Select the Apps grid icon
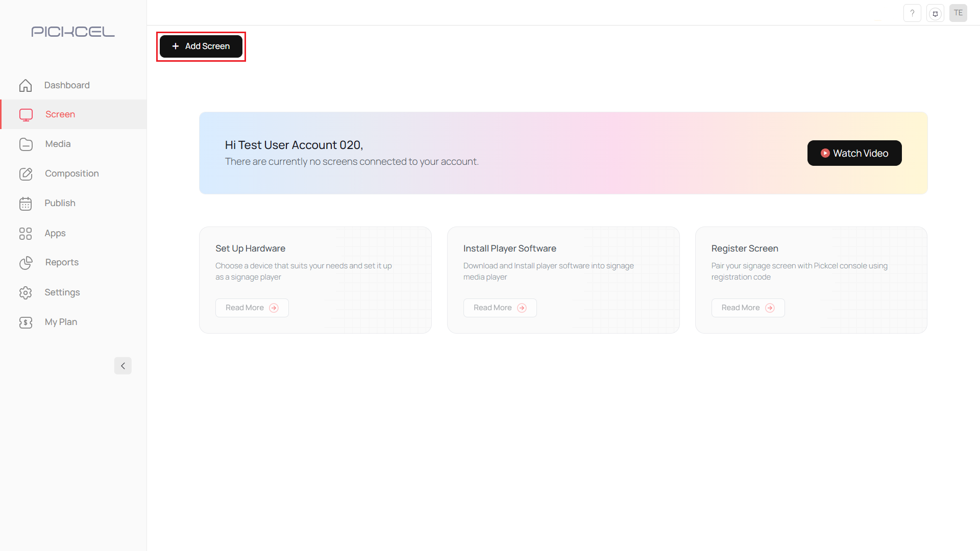Image resolution: width=980 pixels, height=551 pixels. click(26, 233)
